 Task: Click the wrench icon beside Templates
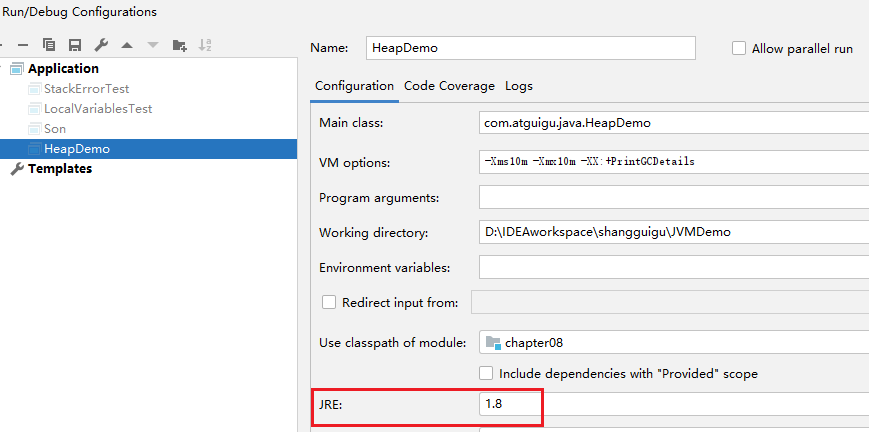point(18,169)
